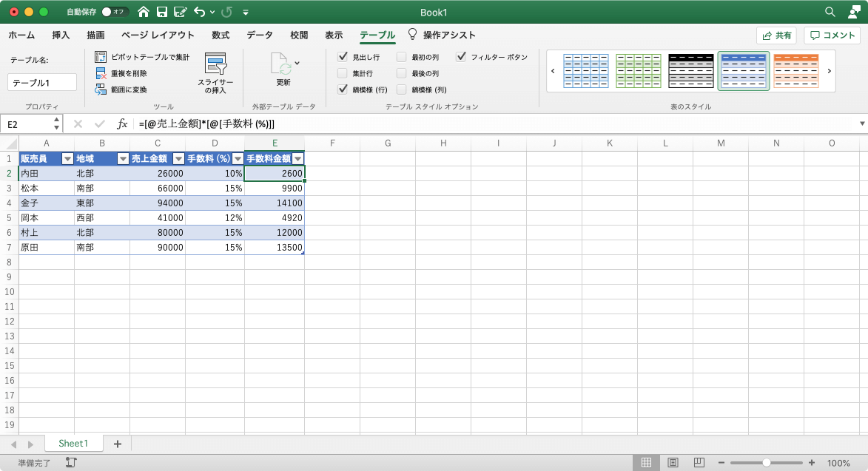Image resolution: width=868 pixels, height=471 pixels.
Task: Select the green table style
Action: click(639, 71)
